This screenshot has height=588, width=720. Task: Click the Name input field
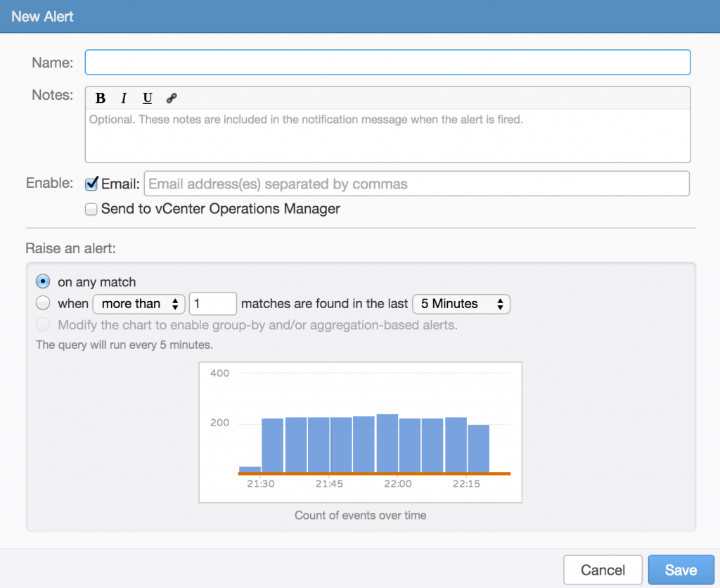click(x=387, y=62)
